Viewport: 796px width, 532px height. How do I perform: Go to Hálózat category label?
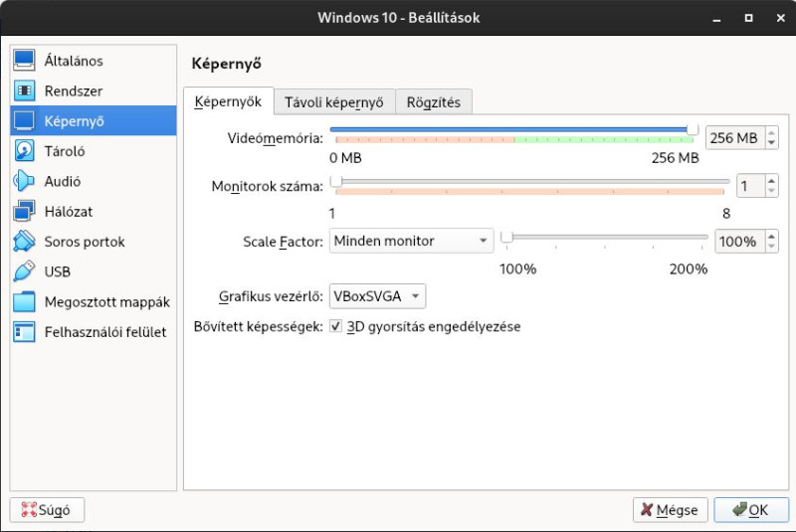(x=69, y=212)
